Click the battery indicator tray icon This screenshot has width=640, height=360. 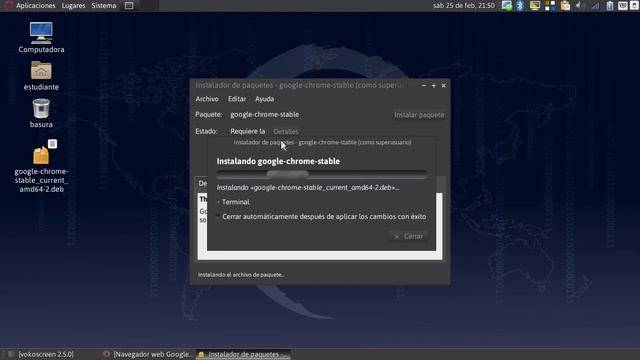(x=610, y=5)
